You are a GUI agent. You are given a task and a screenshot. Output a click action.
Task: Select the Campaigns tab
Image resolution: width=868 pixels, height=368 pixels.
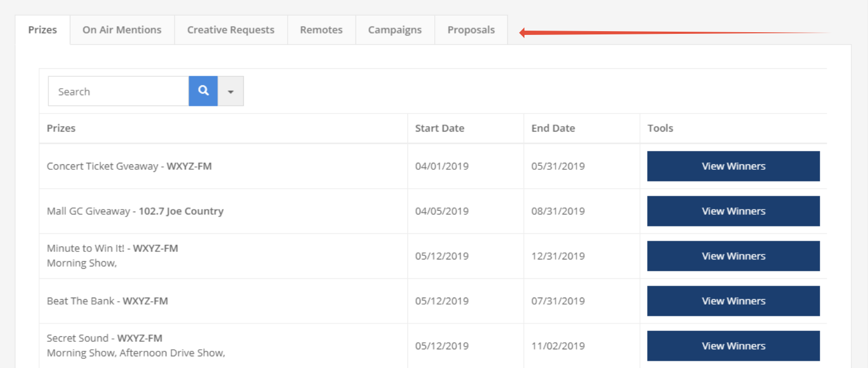tap(395, 30)
